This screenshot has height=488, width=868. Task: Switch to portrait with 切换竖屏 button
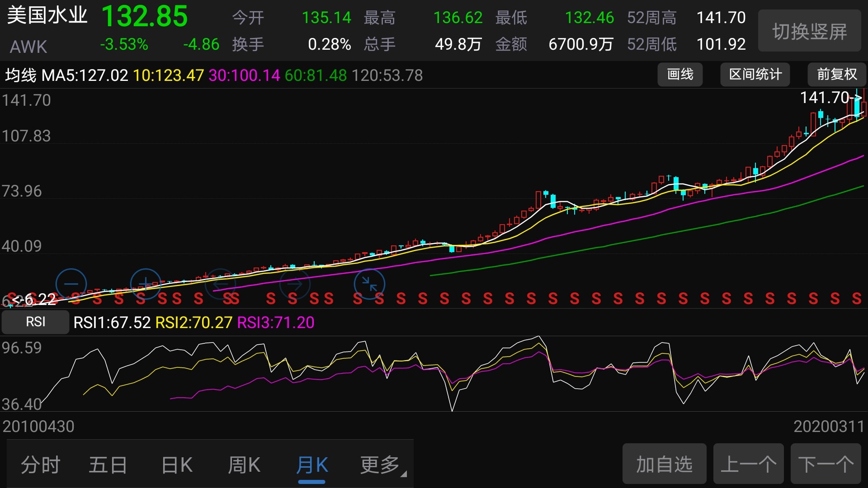click(809, 31)
